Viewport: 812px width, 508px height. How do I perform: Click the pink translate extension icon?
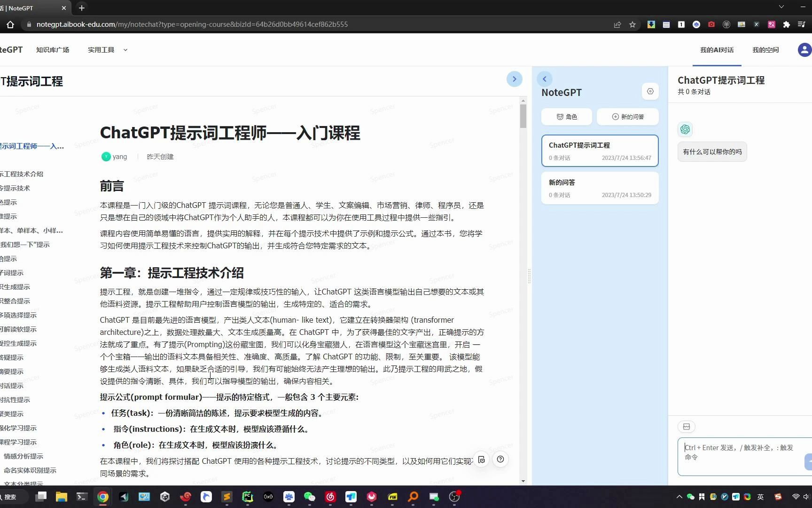point(772,24)
